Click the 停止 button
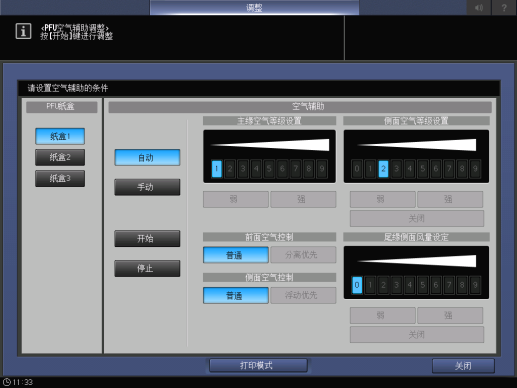 coord(147,268)
